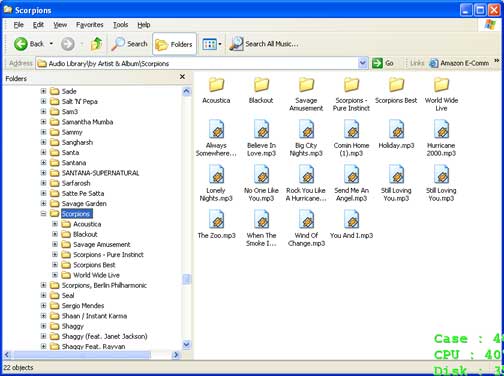Select Salt 'N' Pepa folder in tree
The image size is (504, 376).
coord(74,101)
